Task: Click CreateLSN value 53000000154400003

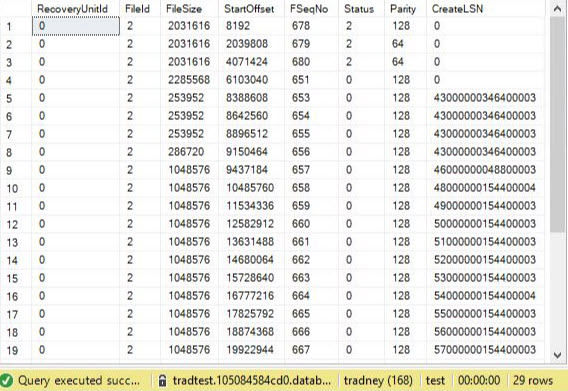Action: [x=485, y=278]
